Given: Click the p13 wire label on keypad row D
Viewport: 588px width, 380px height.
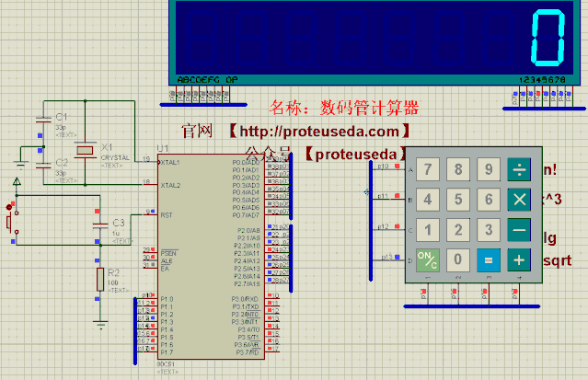Looking at the screenshot, I should 386,257.
